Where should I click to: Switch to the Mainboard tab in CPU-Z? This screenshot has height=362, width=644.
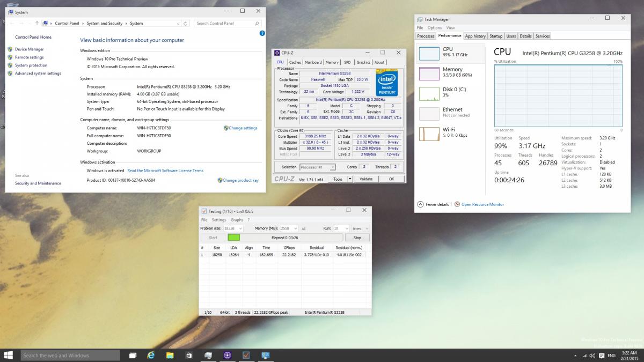point(313,62)
